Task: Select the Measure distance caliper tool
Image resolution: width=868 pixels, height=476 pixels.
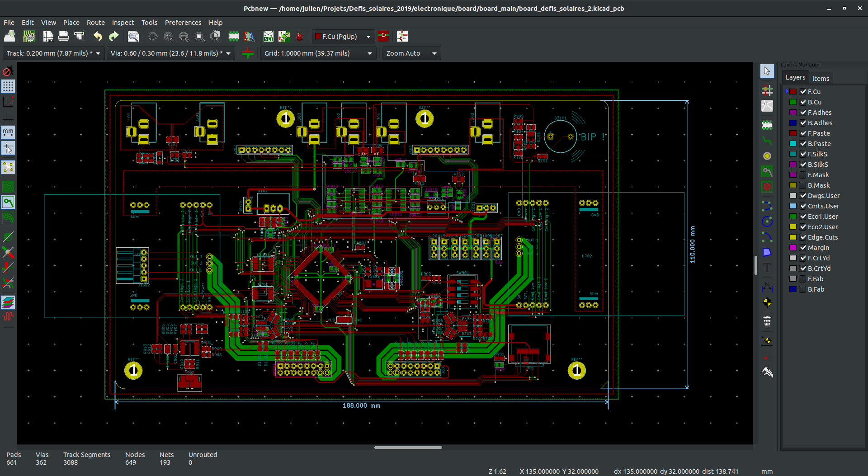Action: pyautogui.click(x=767, y=372)
